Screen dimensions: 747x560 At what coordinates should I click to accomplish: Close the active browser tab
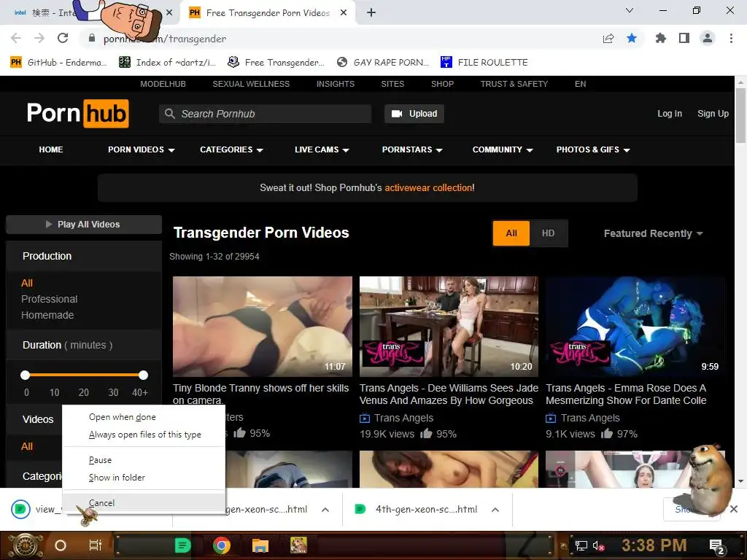pyautogui.click(x=344, y=13)
